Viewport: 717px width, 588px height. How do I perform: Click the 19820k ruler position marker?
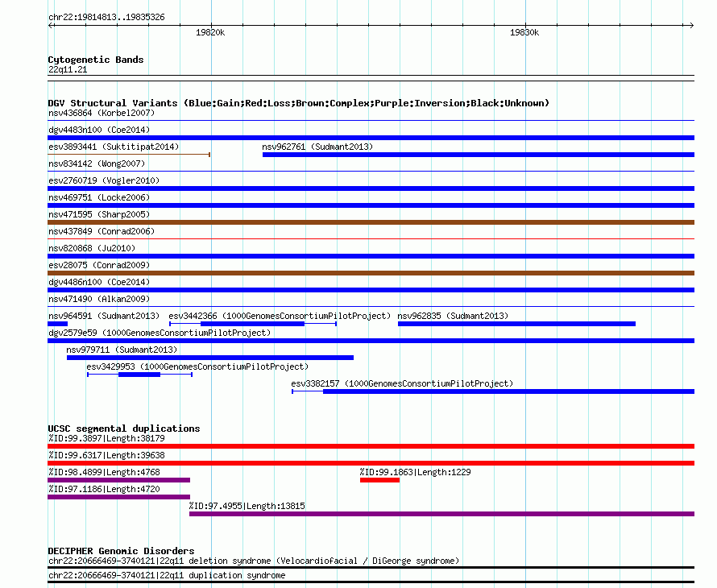coord(210,32)
